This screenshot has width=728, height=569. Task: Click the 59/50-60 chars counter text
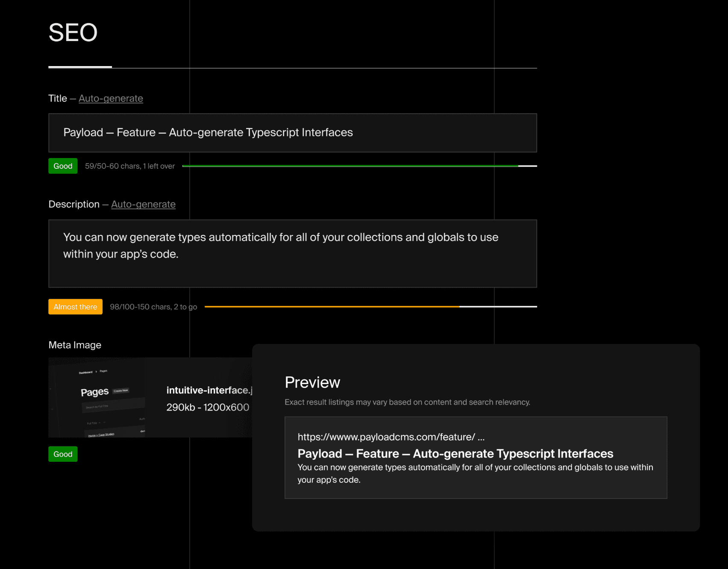(x=130, y=166)
